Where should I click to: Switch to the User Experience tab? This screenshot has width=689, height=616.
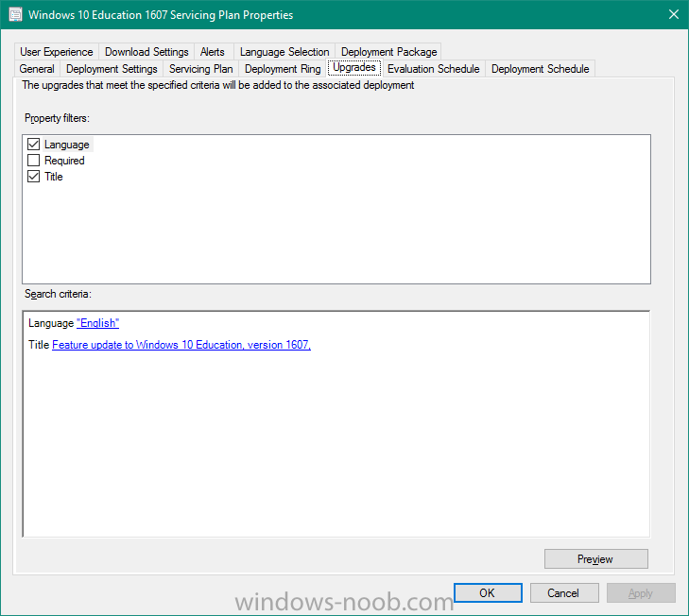57,52
